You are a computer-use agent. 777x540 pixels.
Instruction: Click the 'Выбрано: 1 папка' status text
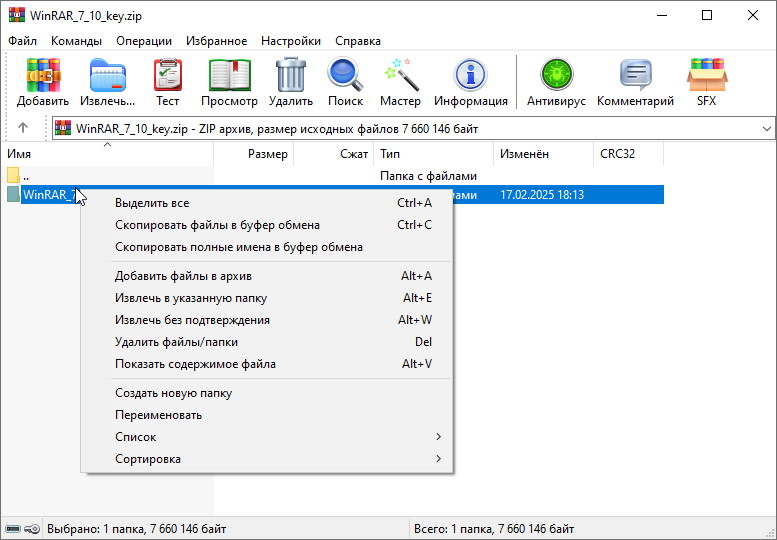(136, 529)
